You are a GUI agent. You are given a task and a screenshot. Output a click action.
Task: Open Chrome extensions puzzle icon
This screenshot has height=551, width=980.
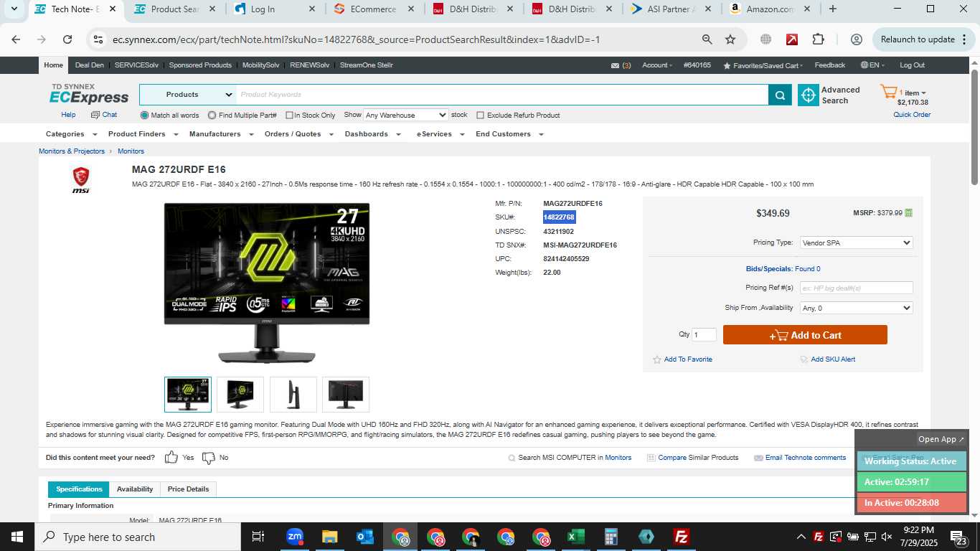[x=819, y=39]
